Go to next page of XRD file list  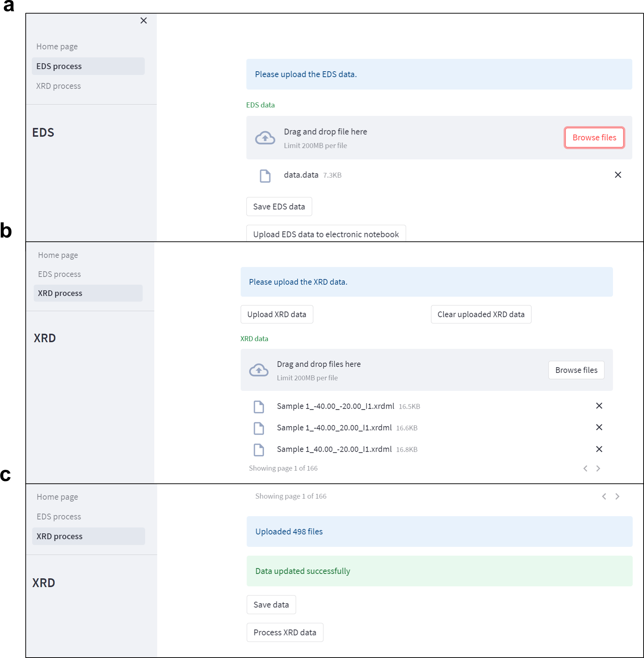598,468
